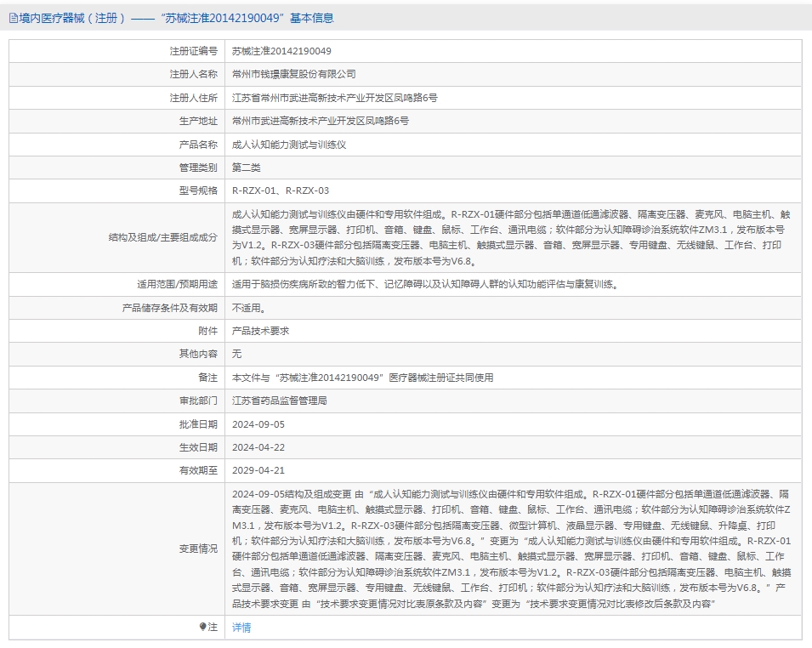Click the 适用范围/预期用途 label
The height and width of the screenshot is (648, 812).
click(x=177, y=284)
